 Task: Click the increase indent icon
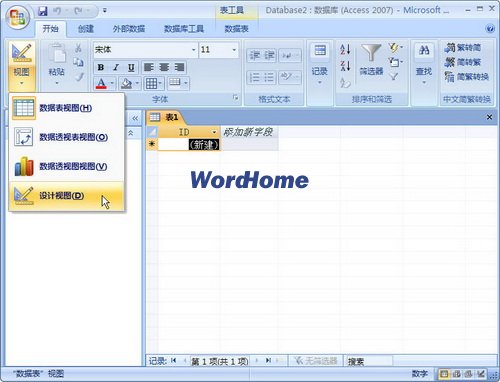[269, 55]
